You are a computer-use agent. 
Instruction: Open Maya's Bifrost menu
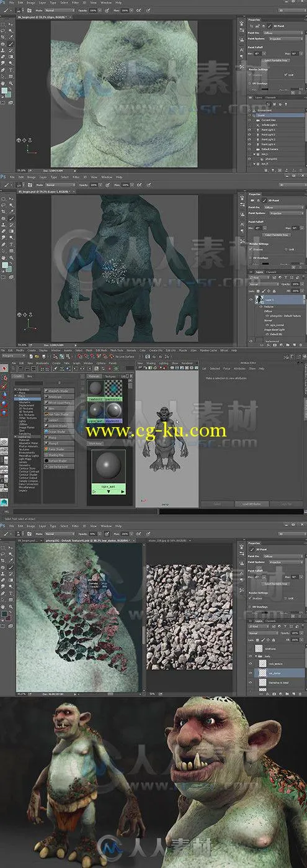tap(223, 350)
